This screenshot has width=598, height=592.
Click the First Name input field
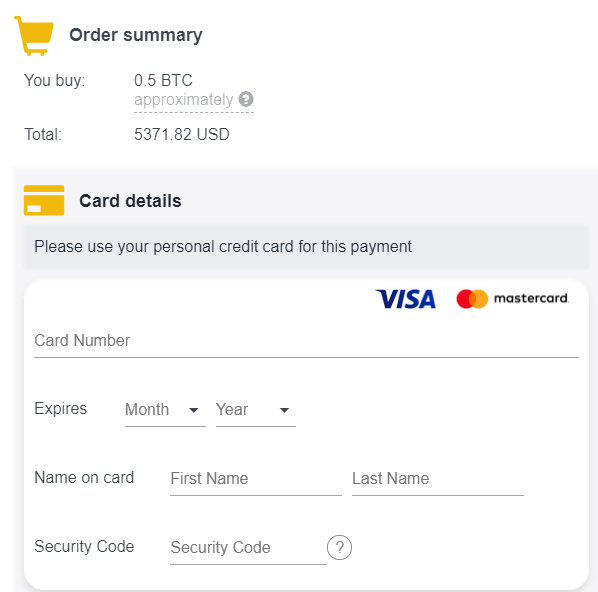(256, 479)
